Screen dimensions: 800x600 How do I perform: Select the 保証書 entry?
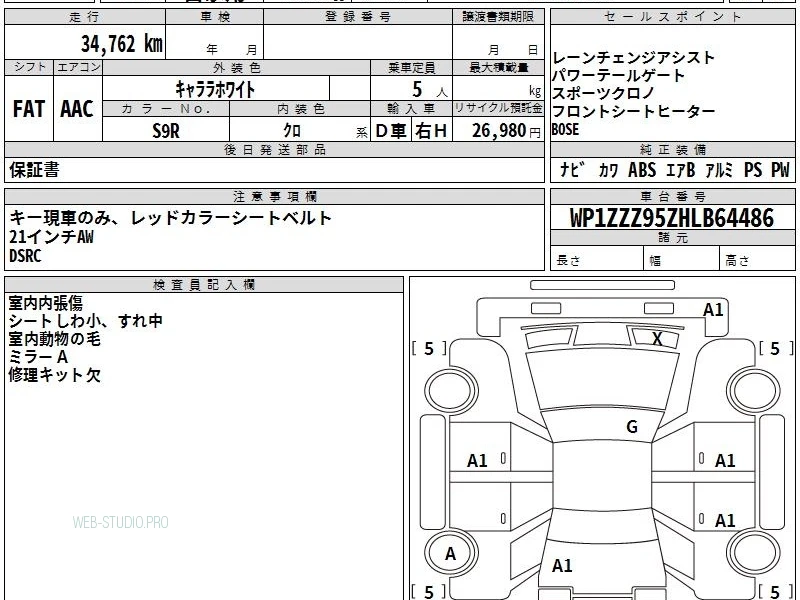coord(34,170)
